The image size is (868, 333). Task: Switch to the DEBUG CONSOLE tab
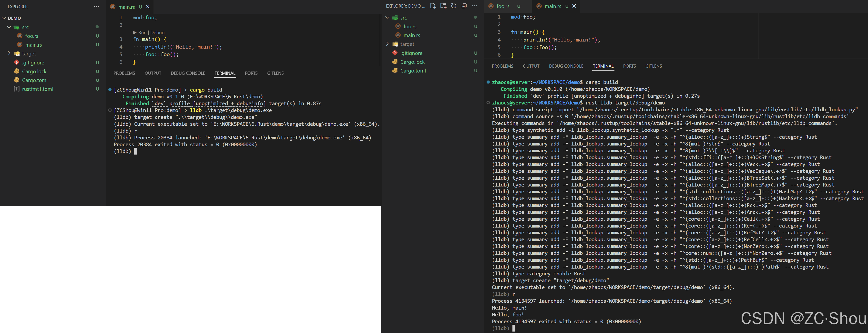point(188,73)
